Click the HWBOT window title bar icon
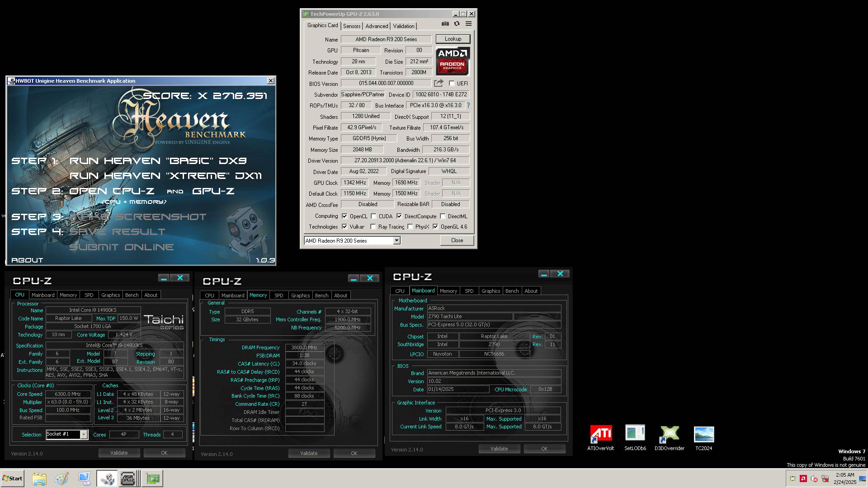This screenshot has height=488, width=868. pyautogui.click(x=11, y=81)
